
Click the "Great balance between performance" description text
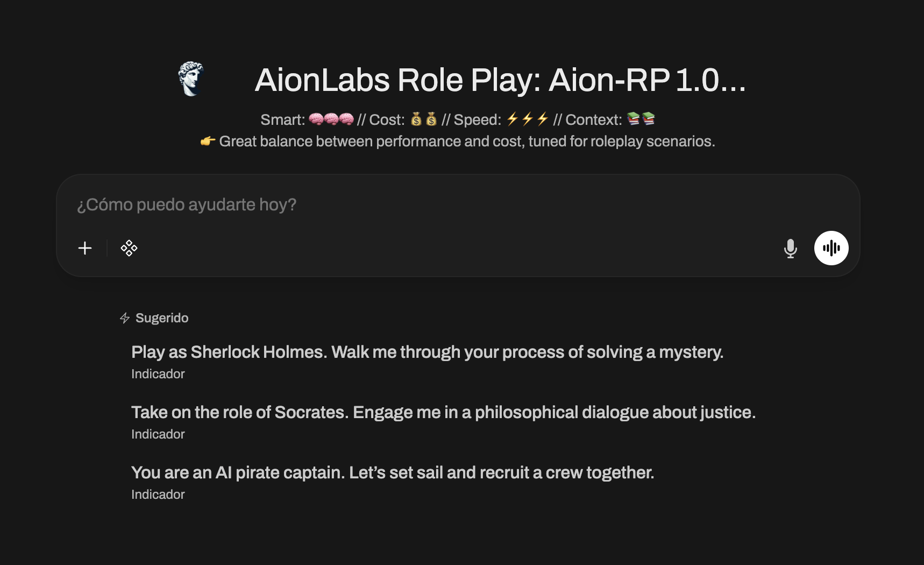467,142
